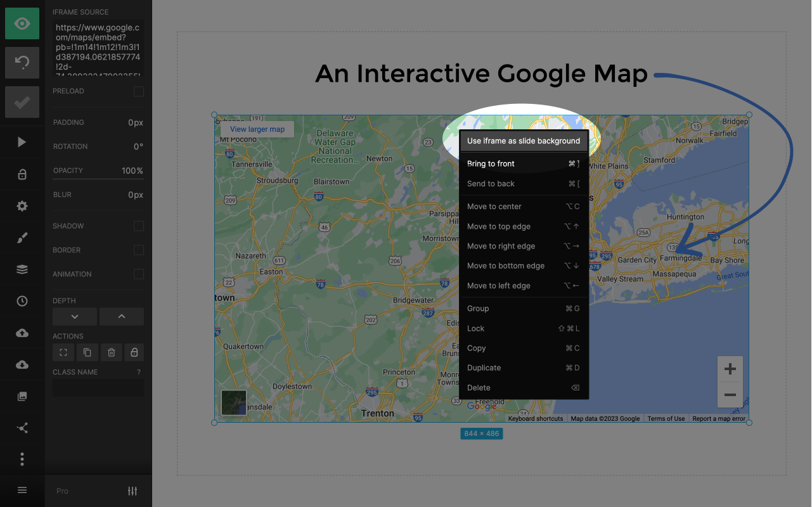This screenshot has height=507, width=812.
Task: Delete the iframe using the trash action
Action: pyautogui.click(x=111, y=352)
